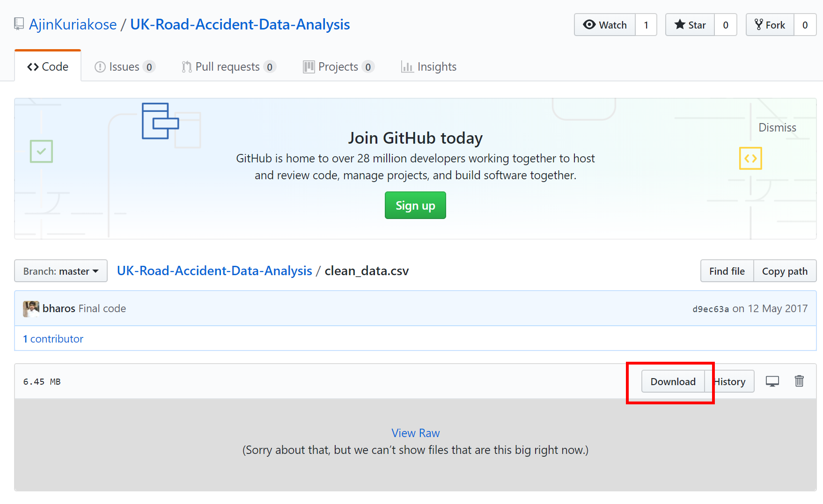
Task: Expand the Branch: master dropdown
Action: [x=61, y=271]
